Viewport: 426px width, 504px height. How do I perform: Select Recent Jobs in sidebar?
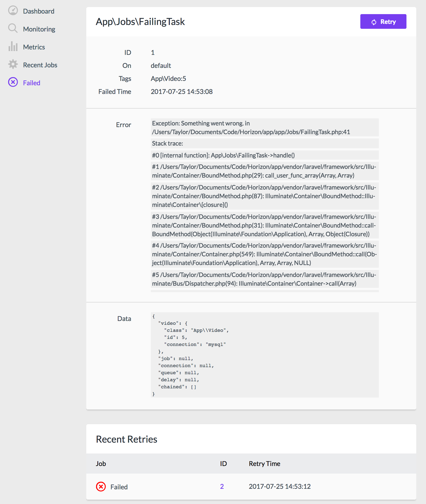point(40,65)
